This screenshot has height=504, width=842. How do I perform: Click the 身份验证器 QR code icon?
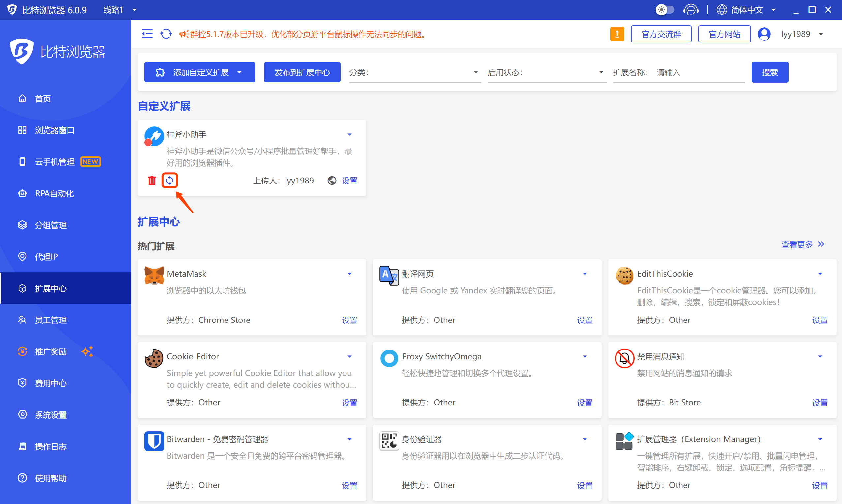[389, 441]
